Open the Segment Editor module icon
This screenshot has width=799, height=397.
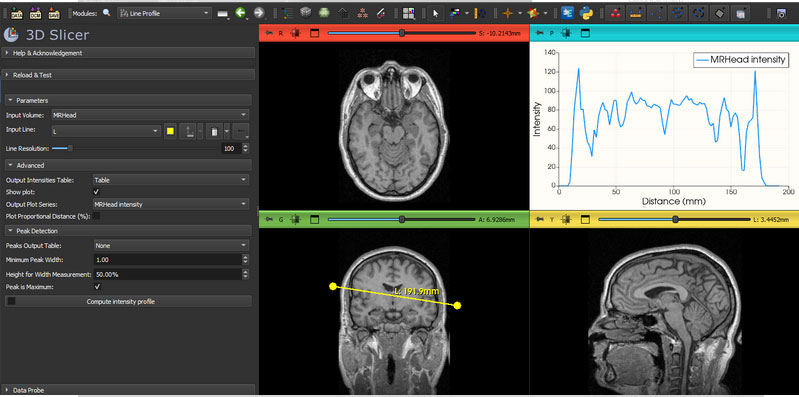click(381, 13)
